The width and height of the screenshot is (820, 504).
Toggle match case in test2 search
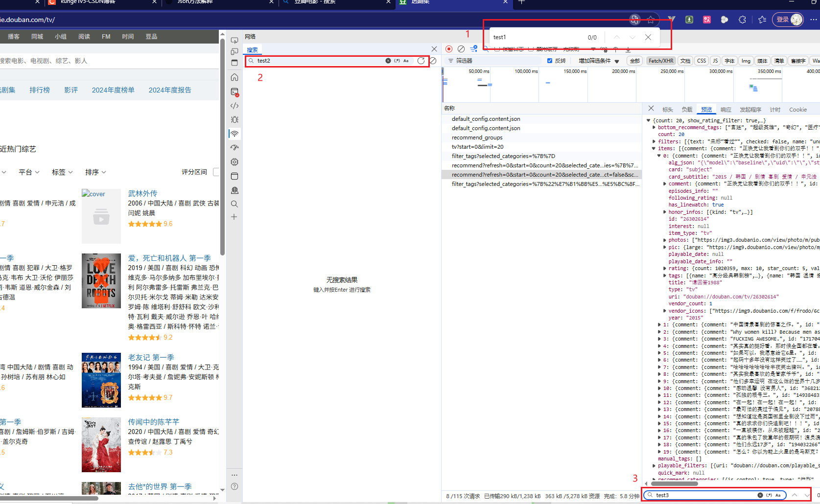pyautogui.click(x=406, y=61)
